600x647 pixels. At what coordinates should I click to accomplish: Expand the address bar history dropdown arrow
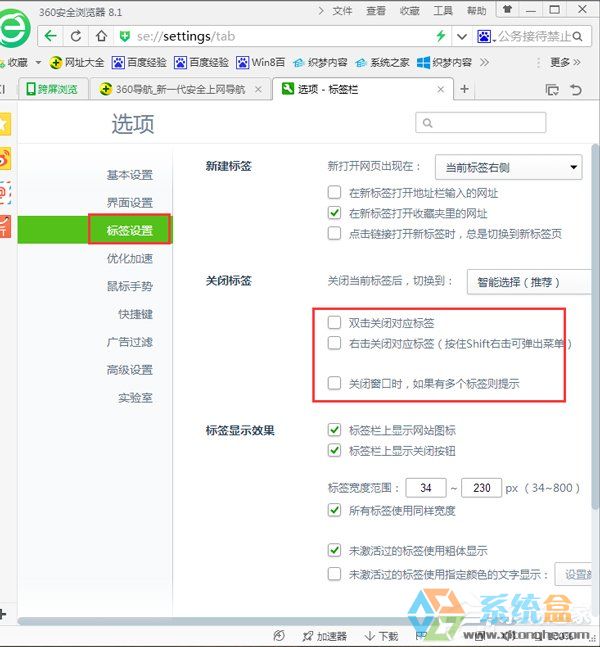point(462,37)
